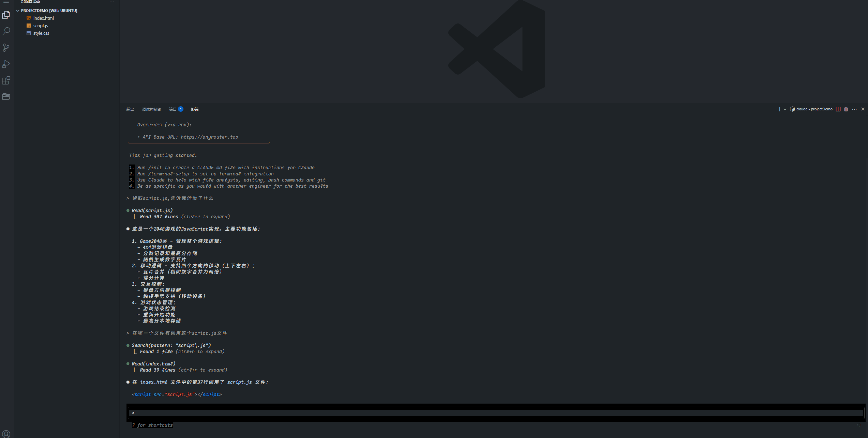Click 'Tips for getting started:' text

(x=163, y=155)
